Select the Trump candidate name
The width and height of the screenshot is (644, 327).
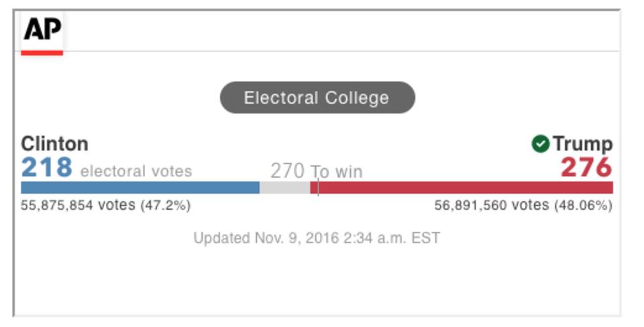pyautogui.click(x=582, y=143)
